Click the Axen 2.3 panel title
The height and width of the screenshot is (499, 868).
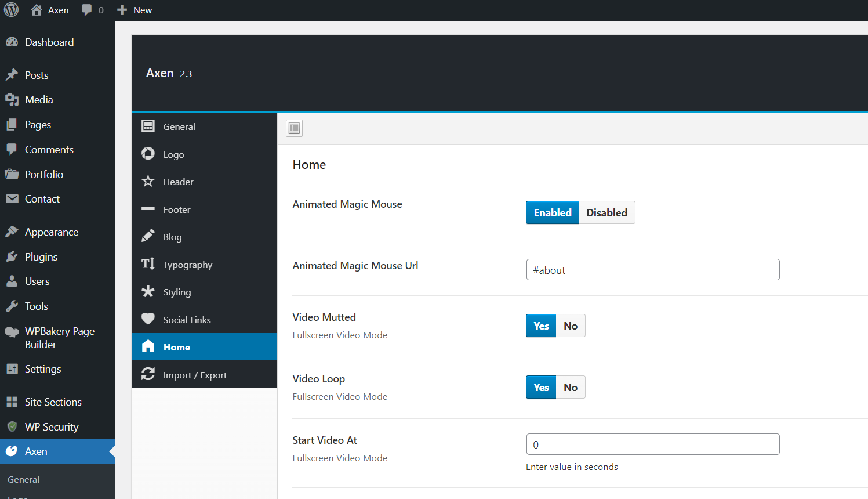coord(169,73)
